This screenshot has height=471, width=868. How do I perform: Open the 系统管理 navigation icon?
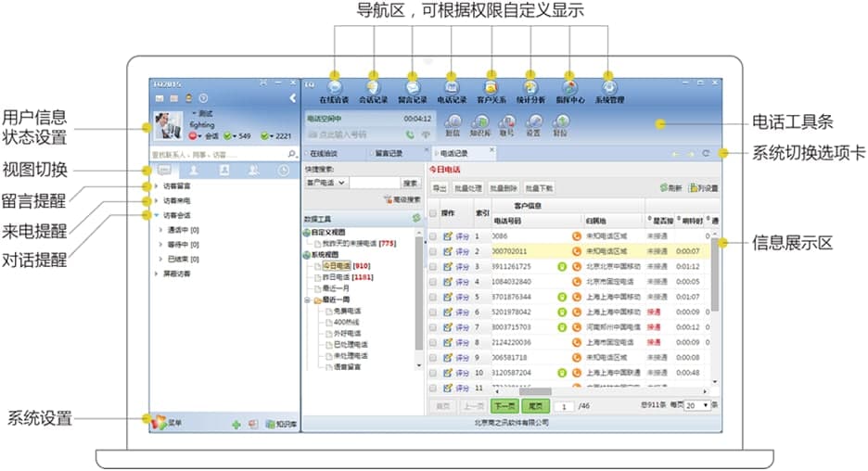pos(609,87)
